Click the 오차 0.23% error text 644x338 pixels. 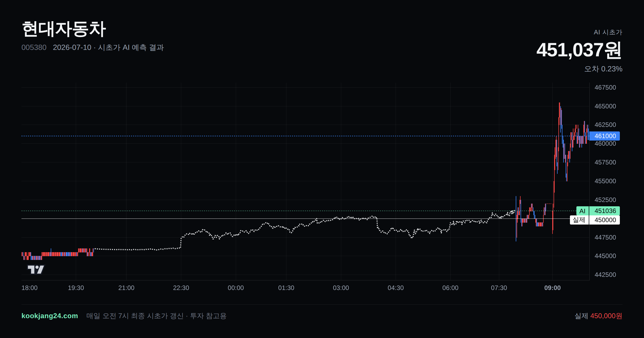(603, 69)
